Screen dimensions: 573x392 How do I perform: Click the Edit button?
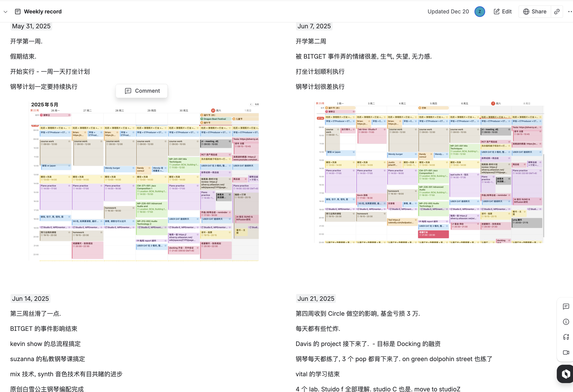click(x=503, y=12)
